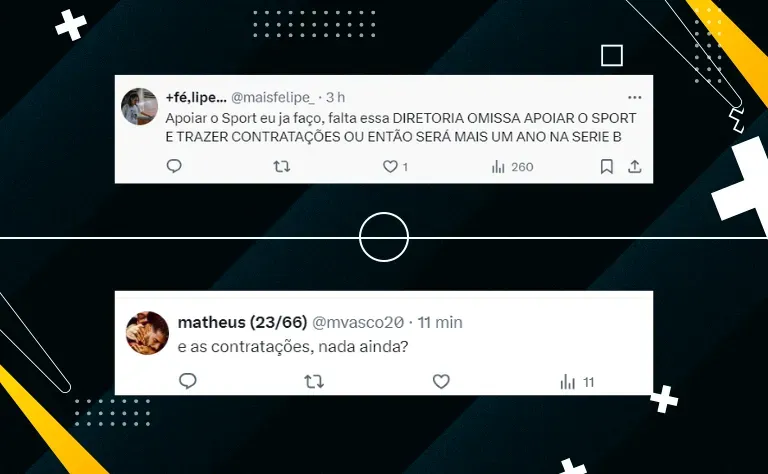Bookmark the @maisfelipe_ tweet
Viewport: 768px width, 474px height.
coord(606,166)
